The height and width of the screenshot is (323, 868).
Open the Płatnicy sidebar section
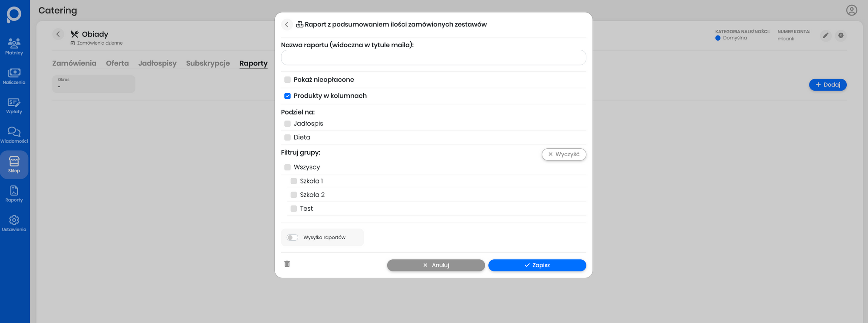14,46
